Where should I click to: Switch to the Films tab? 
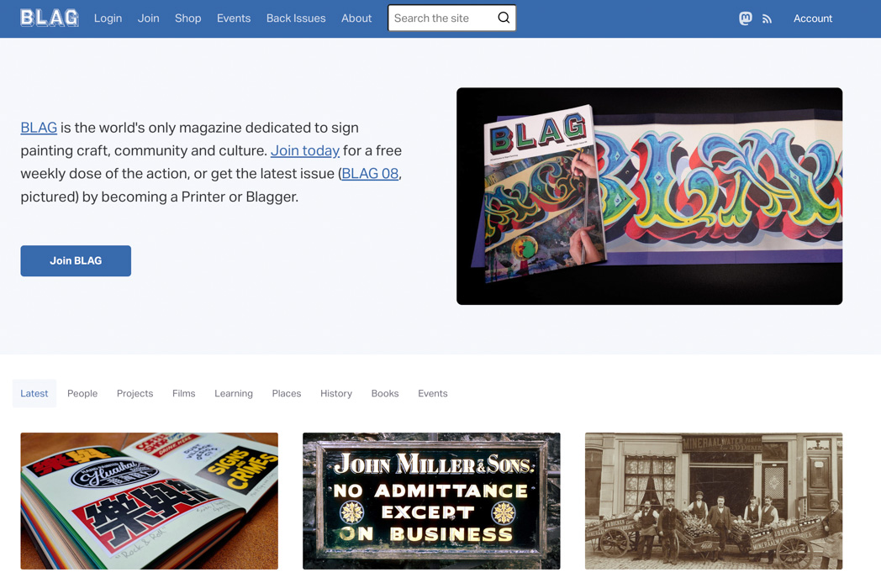coord(184,393)
